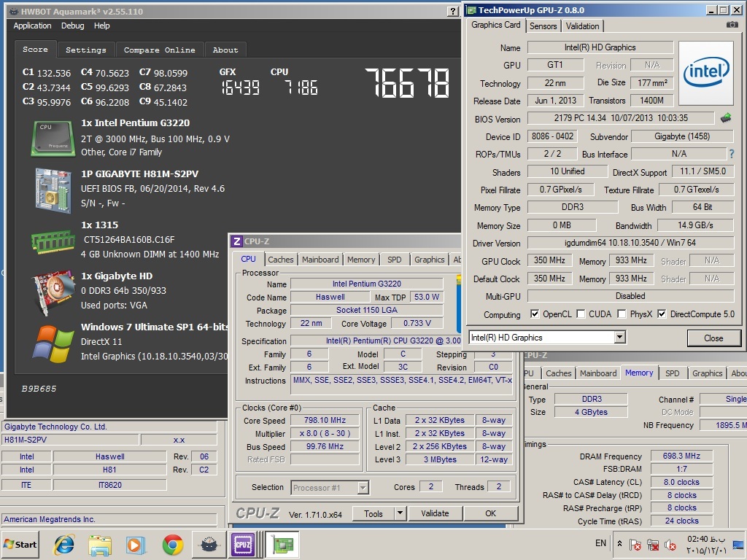
Task: Open Caches tab in front CPU-Z window
Action: pos(281,260)
